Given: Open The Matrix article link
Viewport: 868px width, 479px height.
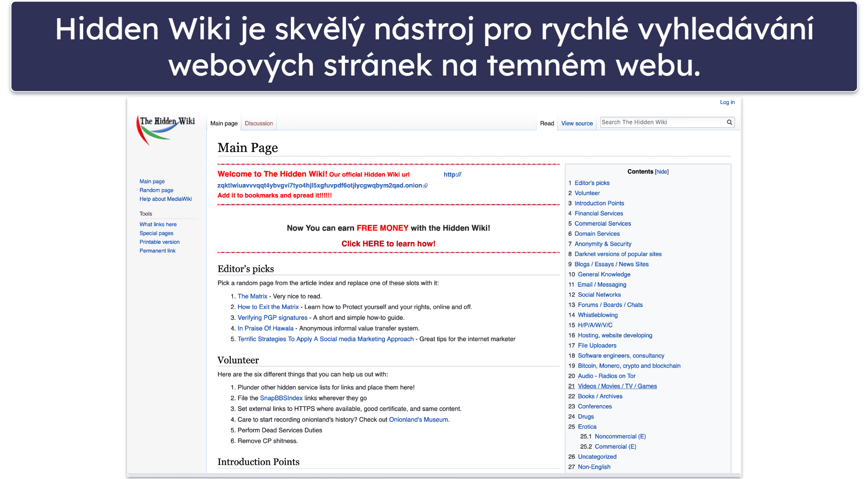Looking at the screenshot, I should tap(252, 296).
